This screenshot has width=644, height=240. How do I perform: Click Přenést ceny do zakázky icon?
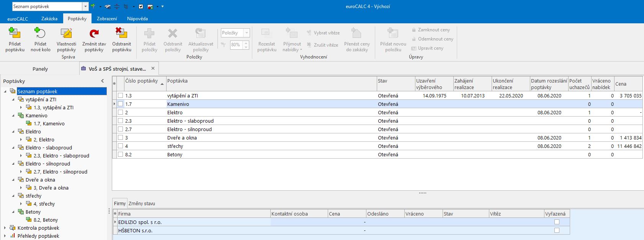click(x=356, y=33)
